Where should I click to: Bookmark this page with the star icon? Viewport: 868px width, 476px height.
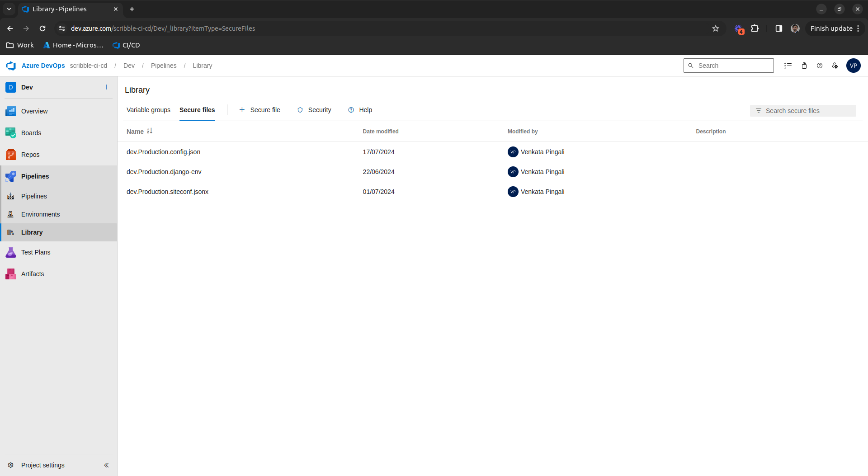(716, 28)
